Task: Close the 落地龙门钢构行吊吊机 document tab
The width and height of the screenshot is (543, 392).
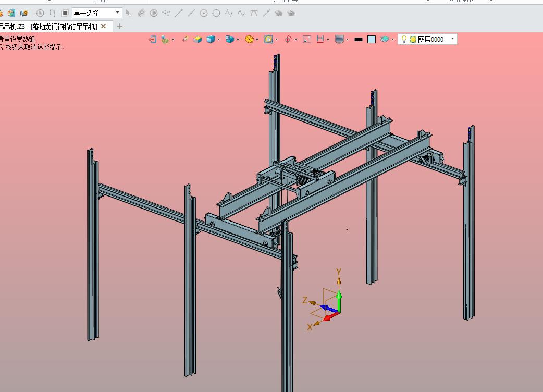Action: pos(104,26)
